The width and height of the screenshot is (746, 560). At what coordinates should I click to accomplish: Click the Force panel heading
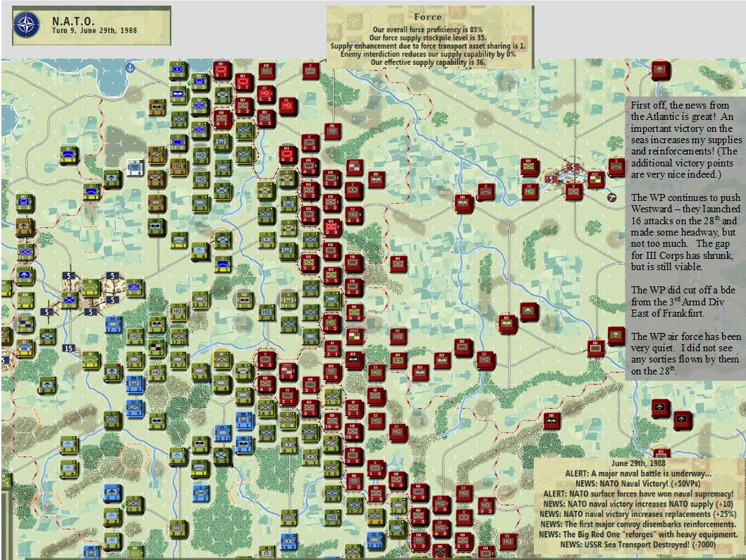point(428,17)
